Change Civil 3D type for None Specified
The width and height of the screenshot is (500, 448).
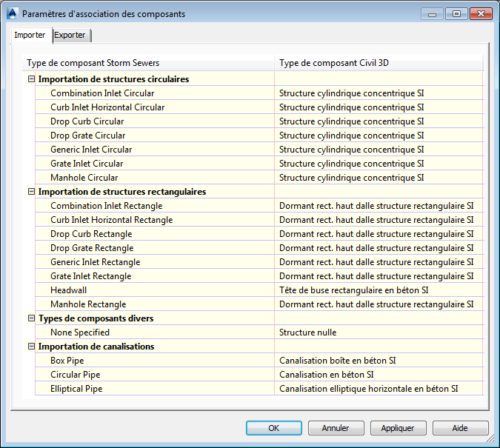click(307, 332)
